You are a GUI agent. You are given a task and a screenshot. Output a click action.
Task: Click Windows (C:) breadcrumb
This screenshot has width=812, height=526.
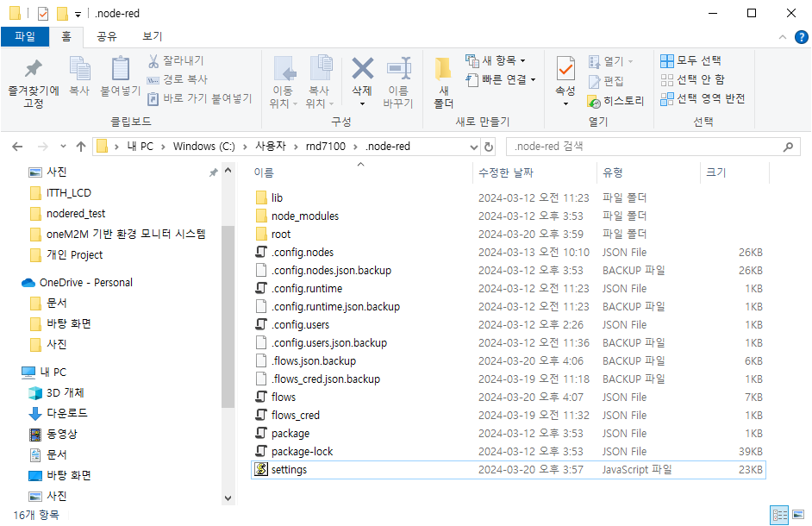click(203, 147)
